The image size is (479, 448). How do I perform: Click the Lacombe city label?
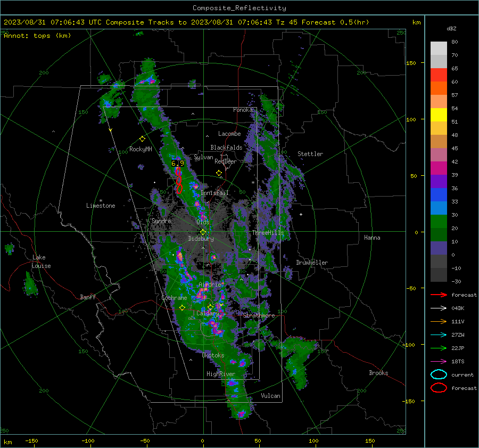tap(229, 134)
